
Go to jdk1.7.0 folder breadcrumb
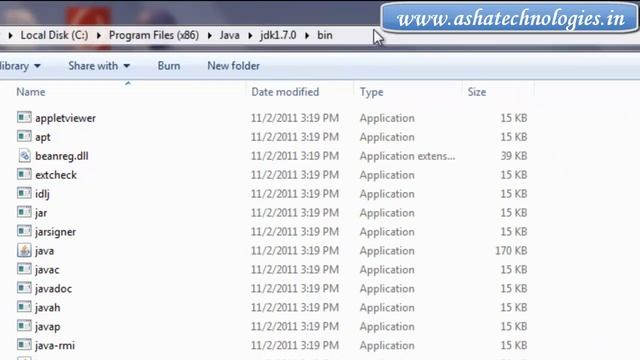[278, 36]
